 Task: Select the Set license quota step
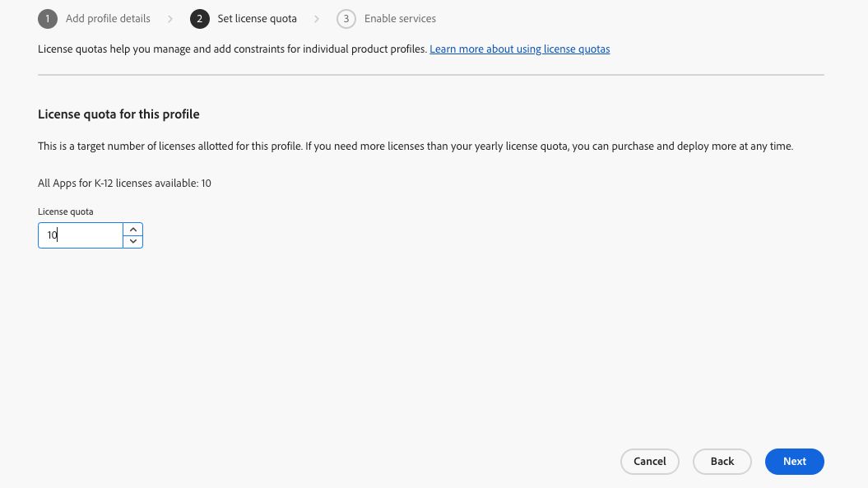point(257,19)
